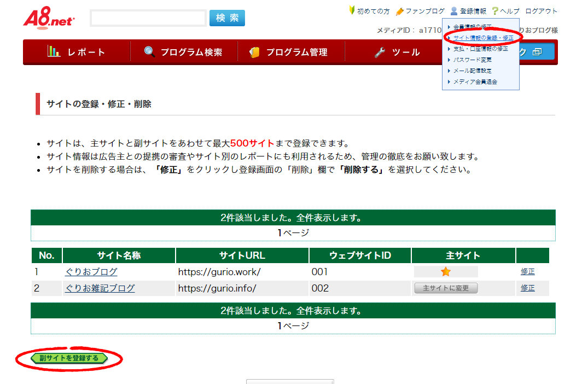This screenshot has height=384, width=588.
Task: Open the プログラム管理 menu
Action: pyautogui.click(x=290, y=53)
